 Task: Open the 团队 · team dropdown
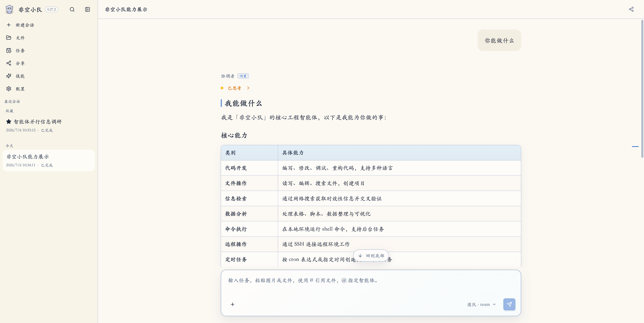481,305
